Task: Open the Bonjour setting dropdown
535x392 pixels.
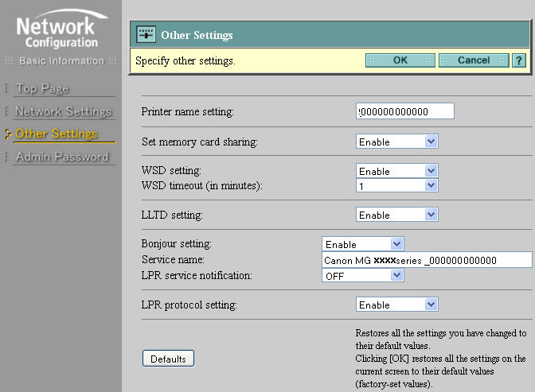Action: 363,244
